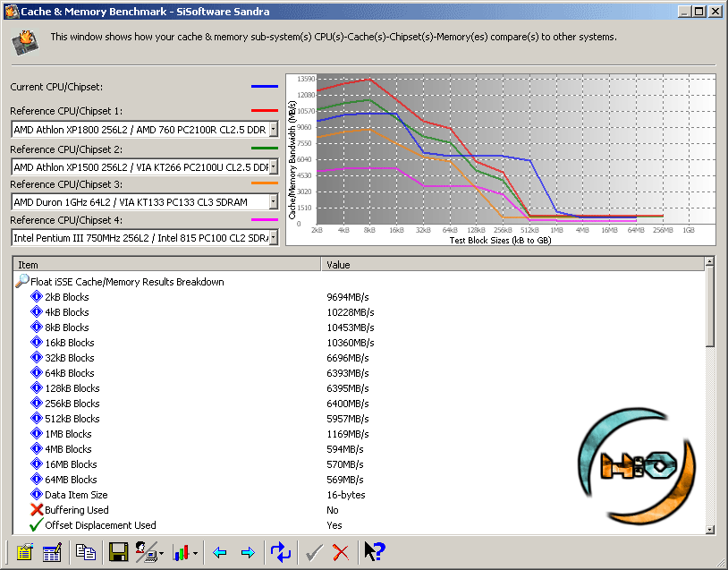
Task: Click the value '16-bytes'
Action: click(x=346, y=495)
